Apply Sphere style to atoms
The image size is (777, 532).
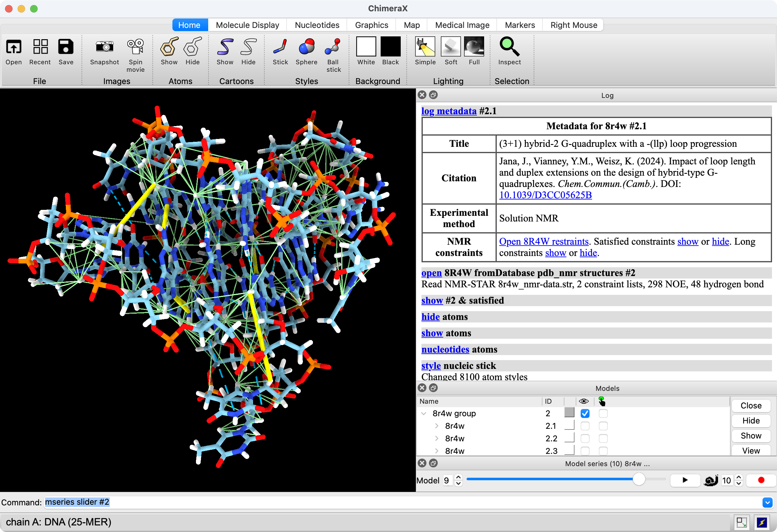(306, 47)
